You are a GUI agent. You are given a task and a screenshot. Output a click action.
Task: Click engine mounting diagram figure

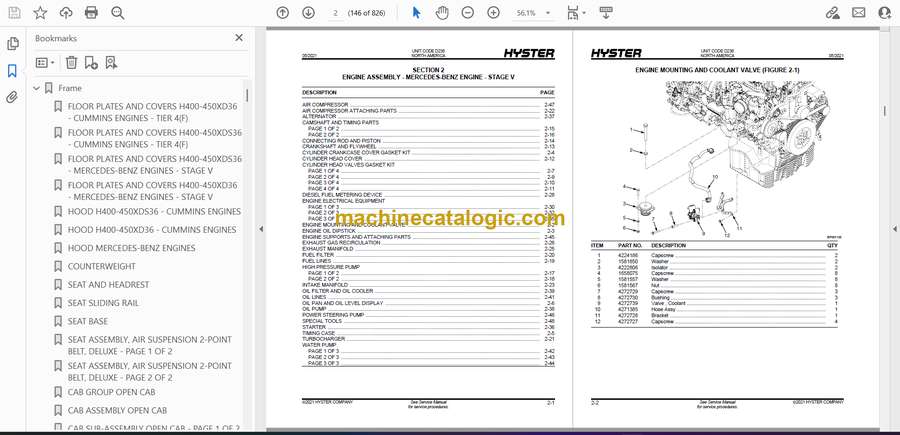[x=729, y=158]
